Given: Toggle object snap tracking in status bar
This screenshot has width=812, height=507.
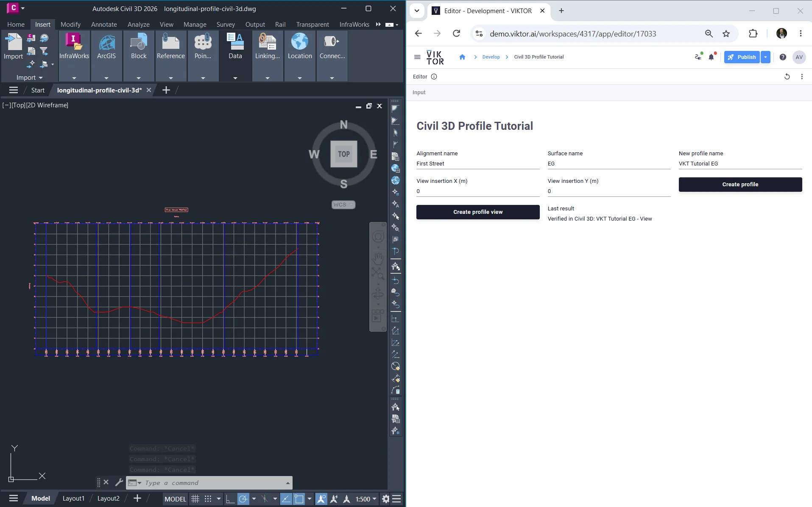Looking at the screenshot, I should [286, 499].
